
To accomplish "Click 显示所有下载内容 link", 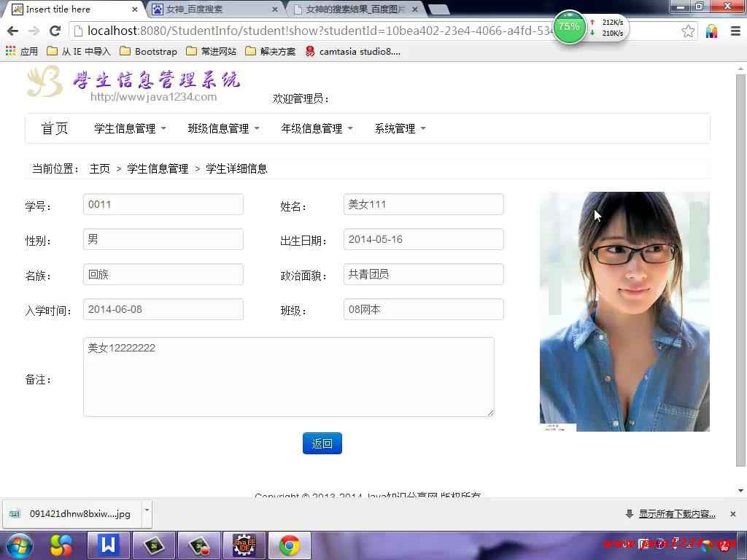I will [x=677, y=514].
